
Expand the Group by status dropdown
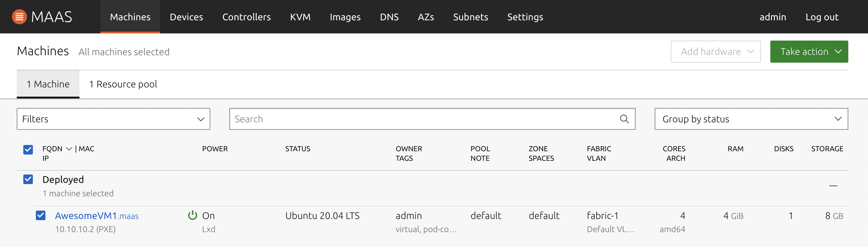[x=751, y=119]
